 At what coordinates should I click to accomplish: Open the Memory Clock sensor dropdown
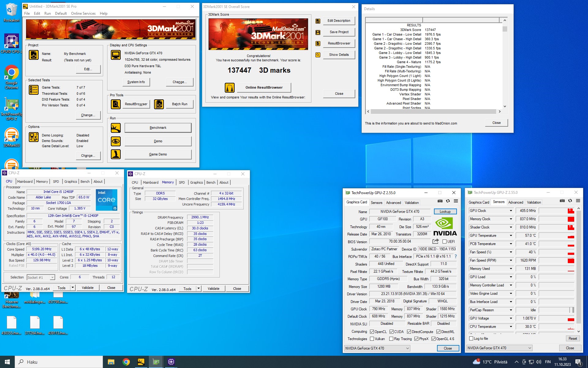511,219
